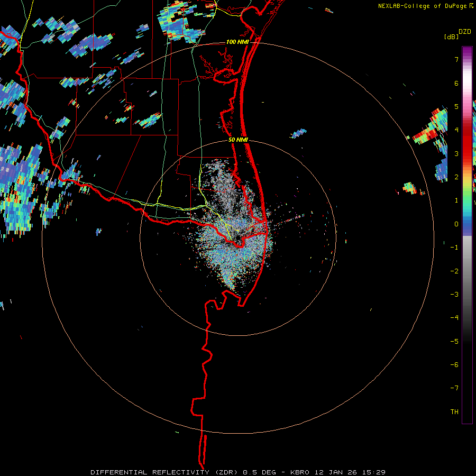Click the 1 value on color scale
This screenshot has height=476, width=476.
[456, 200]
